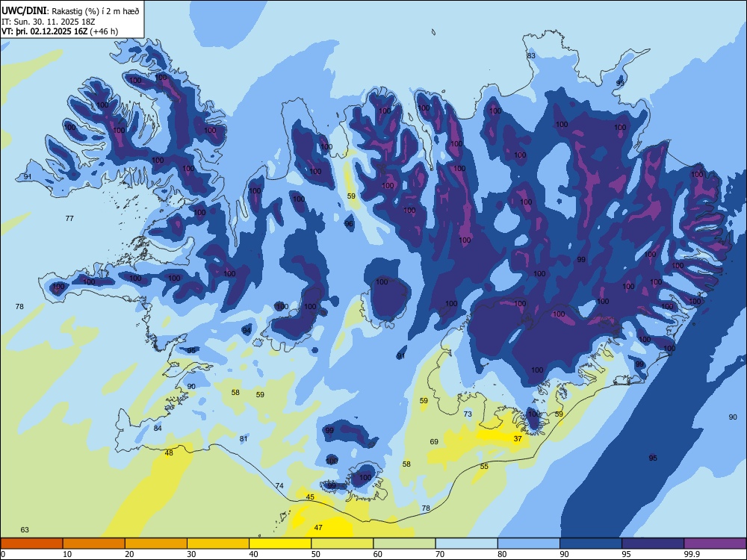Select the legend scale label 40
Image resolution: width=747 pixels, height=560 pixels.
(x=254, y=554)
